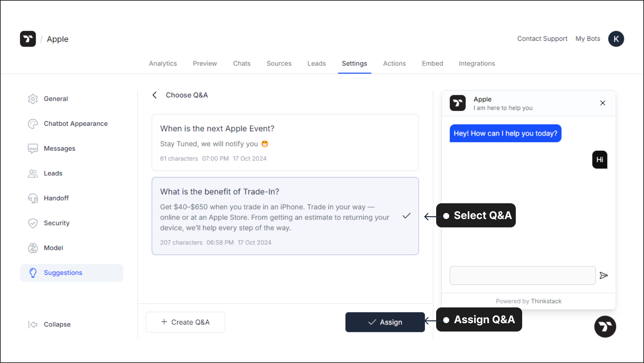The height and width of the screenshot is (363, 644).
Task: Open the Analytics tab
Action: (163, 64)
